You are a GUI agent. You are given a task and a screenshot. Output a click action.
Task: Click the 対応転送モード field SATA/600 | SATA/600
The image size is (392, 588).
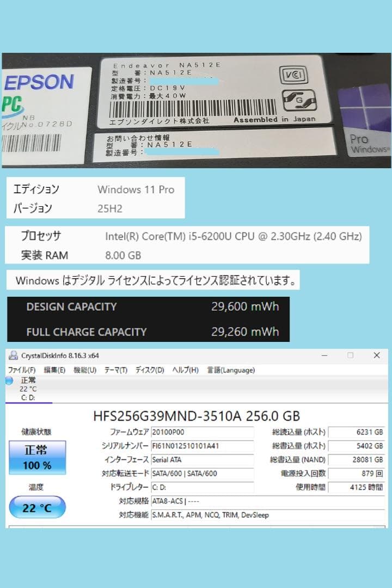[202, 474]
